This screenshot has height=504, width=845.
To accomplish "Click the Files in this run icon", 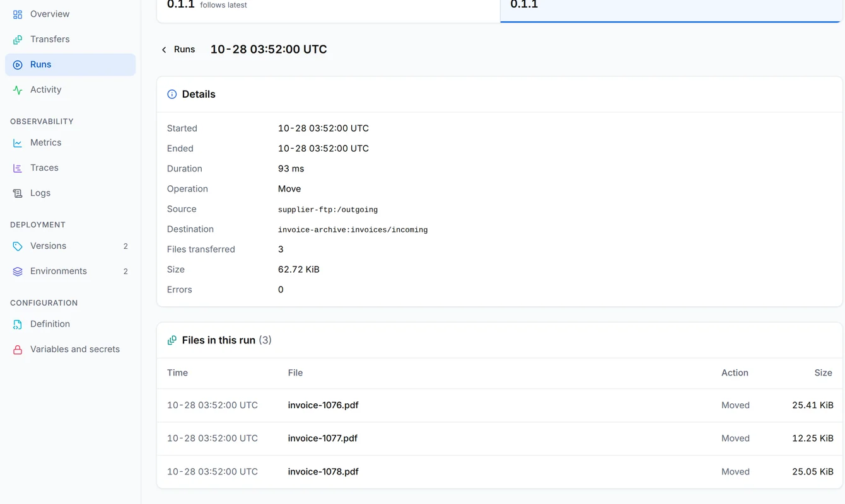I will pos(172,340).
